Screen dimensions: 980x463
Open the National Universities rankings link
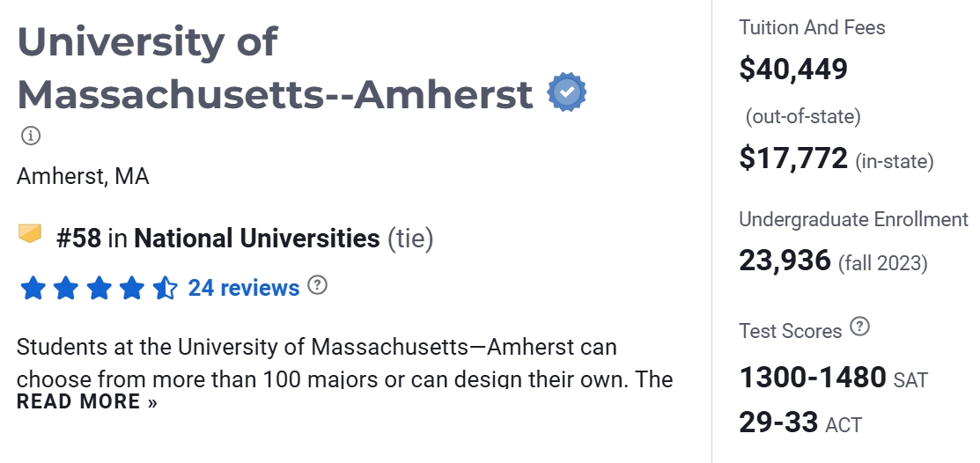click(257, 238)
